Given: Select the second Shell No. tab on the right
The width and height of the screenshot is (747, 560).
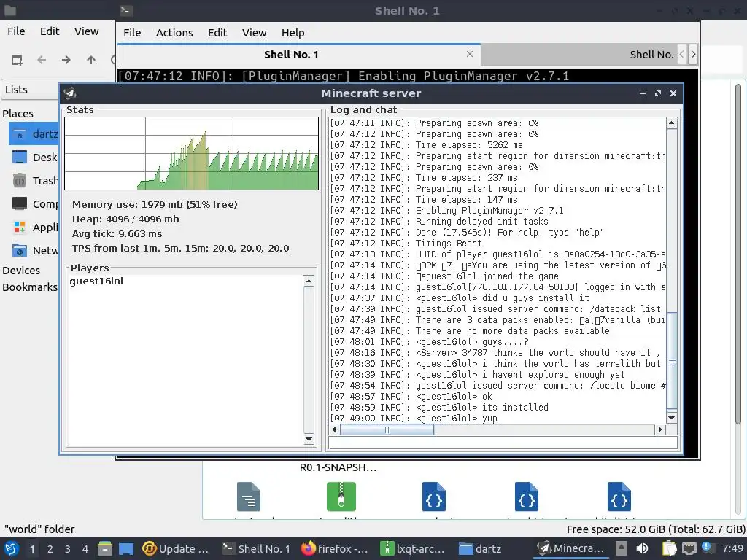Looking at the screenshot, I should click(x=578, y=54).
